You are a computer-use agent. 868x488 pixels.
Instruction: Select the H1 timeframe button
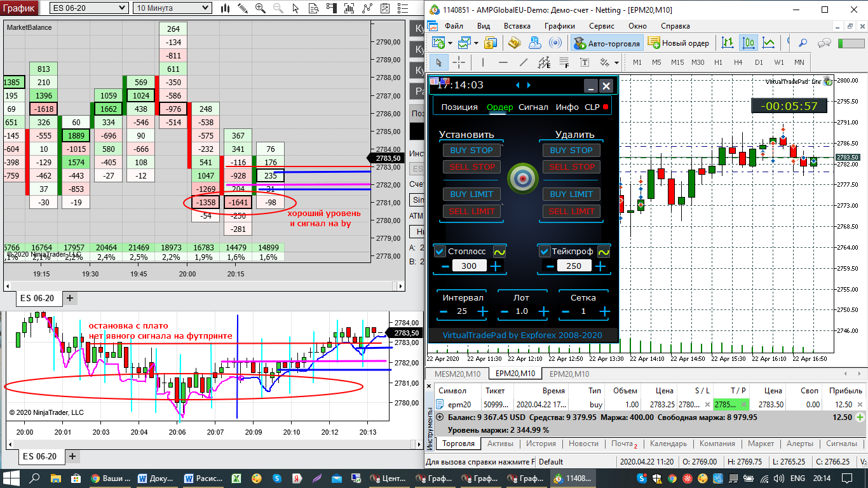[718, 62]
